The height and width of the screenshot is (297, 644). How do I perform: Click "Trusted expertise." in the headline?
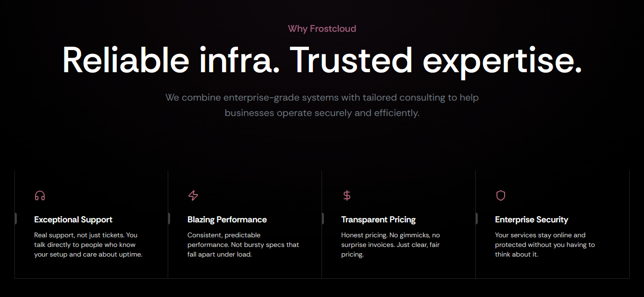[x=436, y=60]
